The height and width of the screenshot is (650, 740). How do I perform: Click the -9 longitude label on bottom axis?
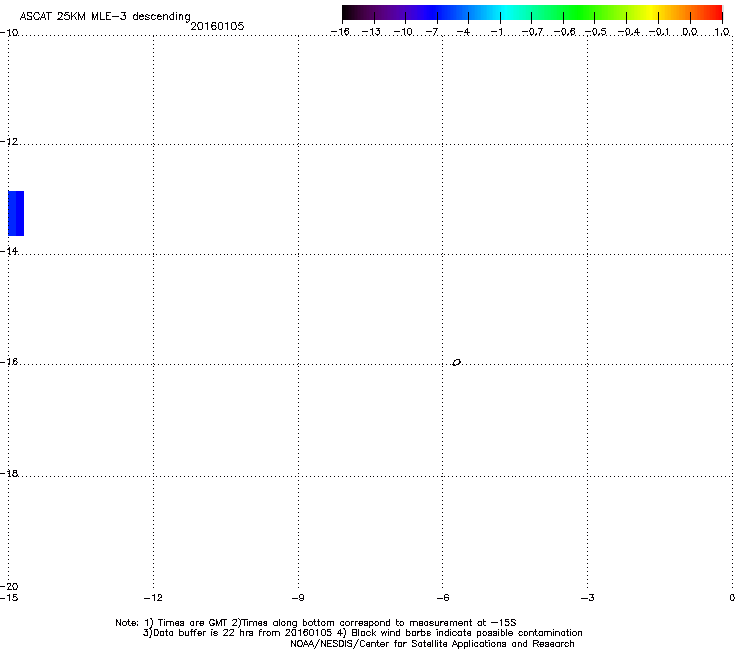tap(298, 598)
